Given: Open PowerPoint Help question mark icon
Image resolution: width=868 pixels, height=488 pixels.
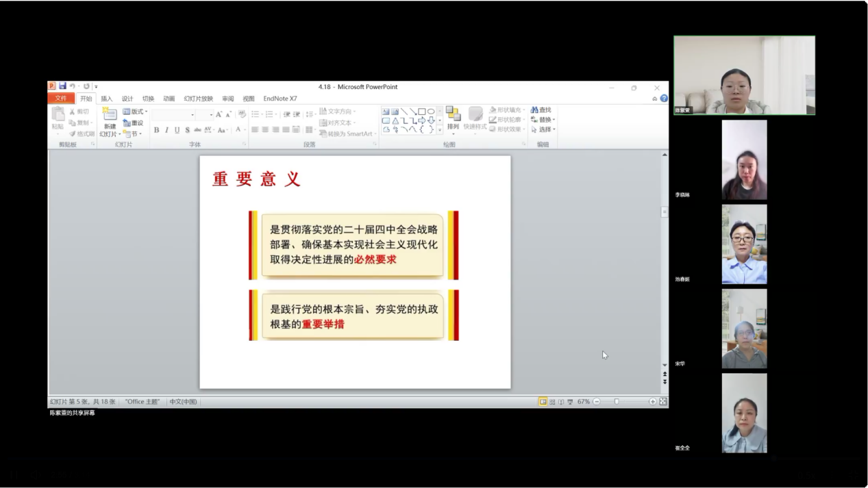Looking at the screenshot, I should click(x=664, y=99).
